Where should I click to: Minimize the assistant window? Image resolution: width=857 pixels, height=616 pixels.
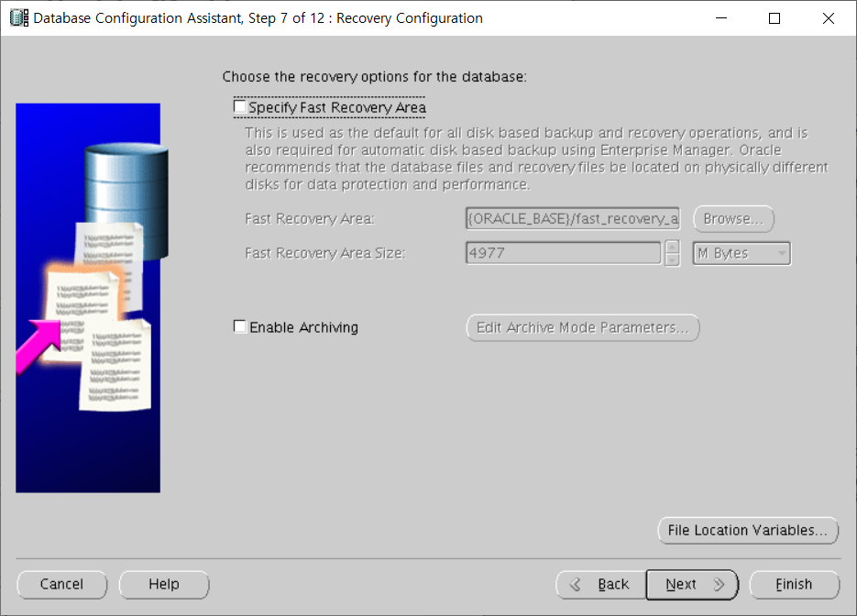(721, 18)
